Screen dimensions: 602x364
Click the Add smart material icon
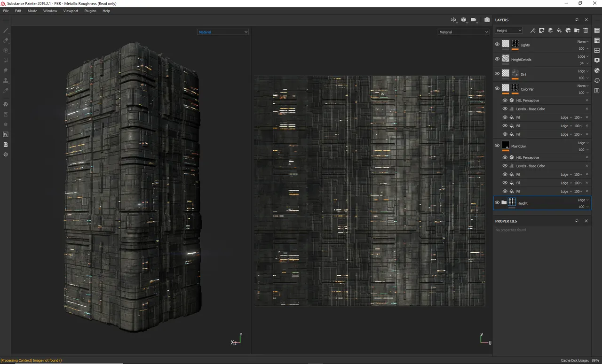pos(568,31)
